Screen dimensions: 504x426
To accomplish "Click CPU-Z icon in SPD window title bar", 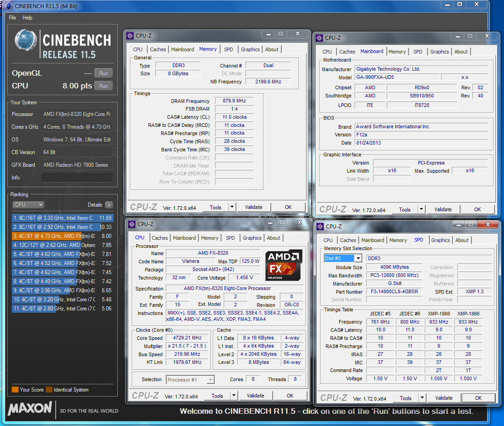I will pos(320,227).
